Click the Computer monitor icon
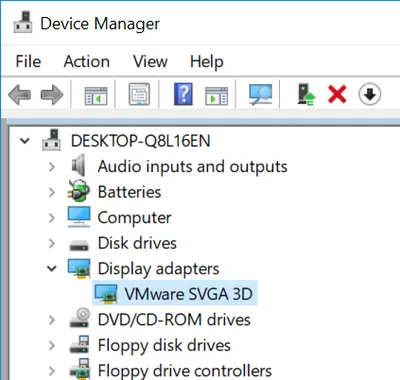Screen dimensions: 400x380 click(79, 217)
